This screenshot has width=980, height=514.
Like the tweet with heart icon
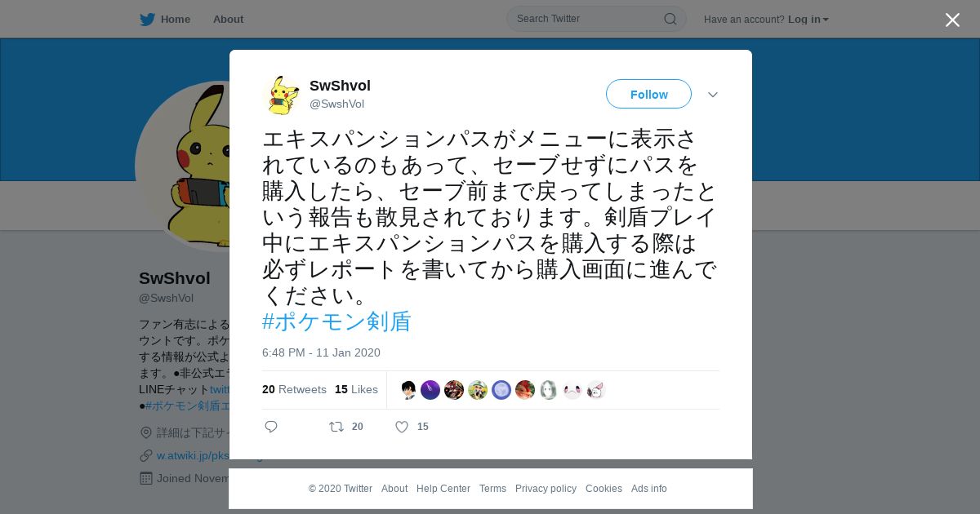click(402, 427)
